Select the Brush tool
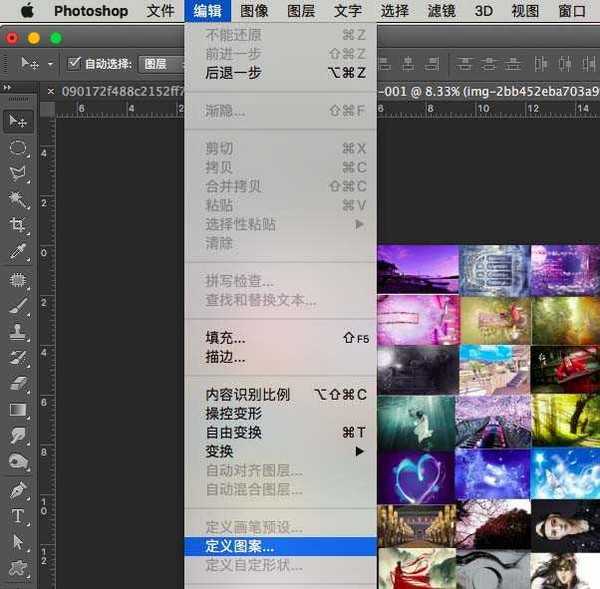The width and height of the screenshot is (600, 589). pos(18,306)
